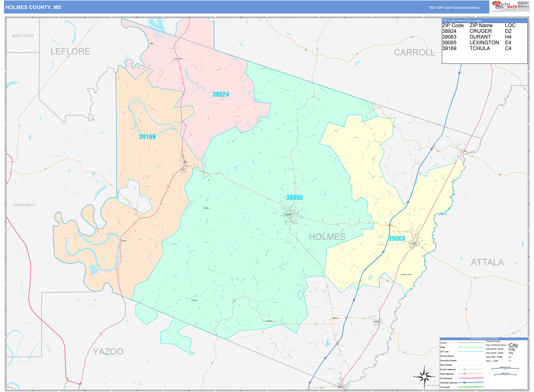Click the Coxburg town label
The height and width of the screenshot is (392, 534).
[x=195, y=300]
